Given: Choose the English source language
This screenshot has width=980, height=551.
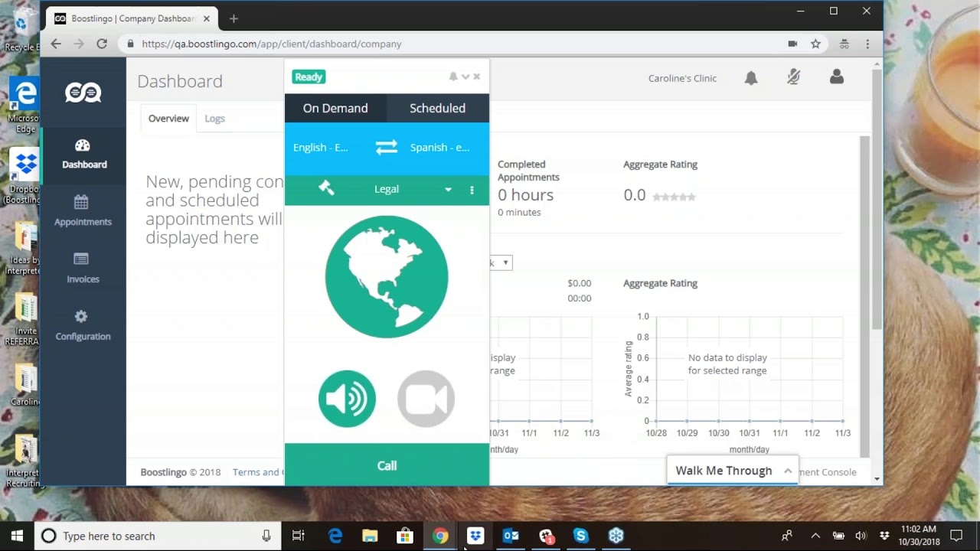Looking at the screenshot, I should (x=321, y=147).
